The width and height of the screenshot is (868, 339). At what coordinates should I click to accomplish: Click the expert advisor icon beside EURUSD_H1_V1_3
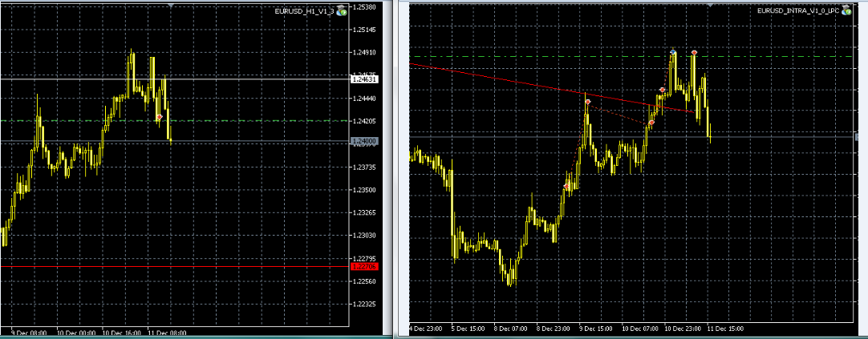(x=342, y=10)
